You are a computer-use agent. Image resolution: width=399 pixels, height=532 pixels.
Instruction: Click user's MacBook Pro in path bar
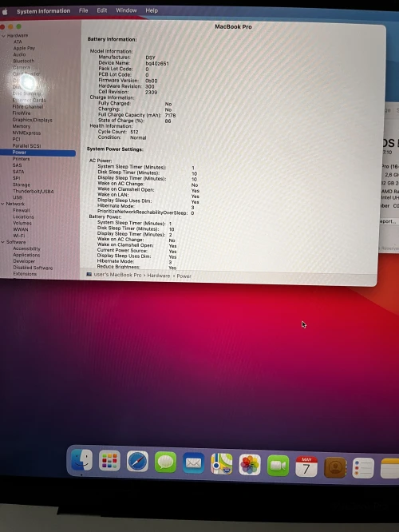tap(117, 275)
